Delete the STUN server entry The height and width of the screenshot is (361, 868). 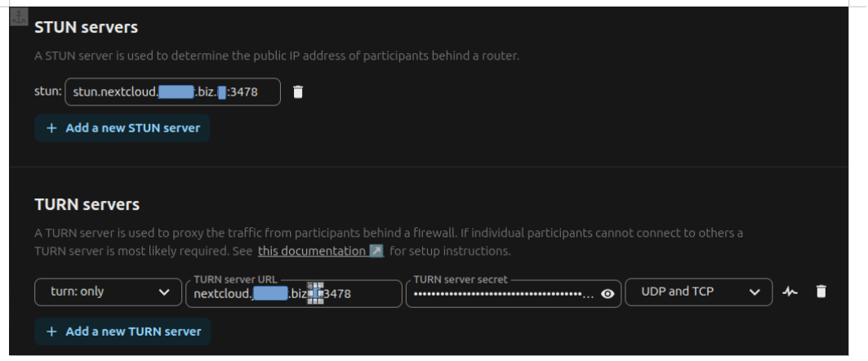tap(298, 92)
